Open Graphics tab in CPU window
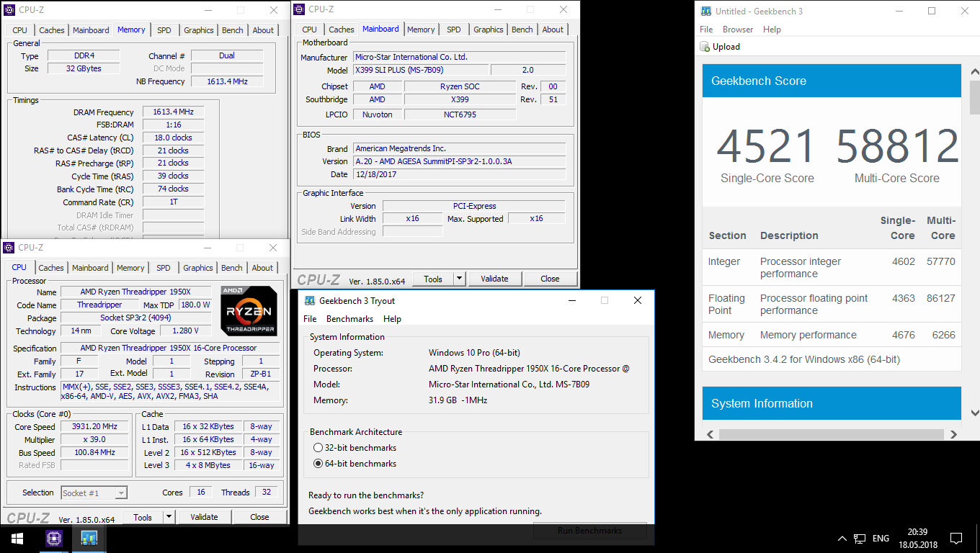This screenshot has width=980, height=553. click(198, 268)
